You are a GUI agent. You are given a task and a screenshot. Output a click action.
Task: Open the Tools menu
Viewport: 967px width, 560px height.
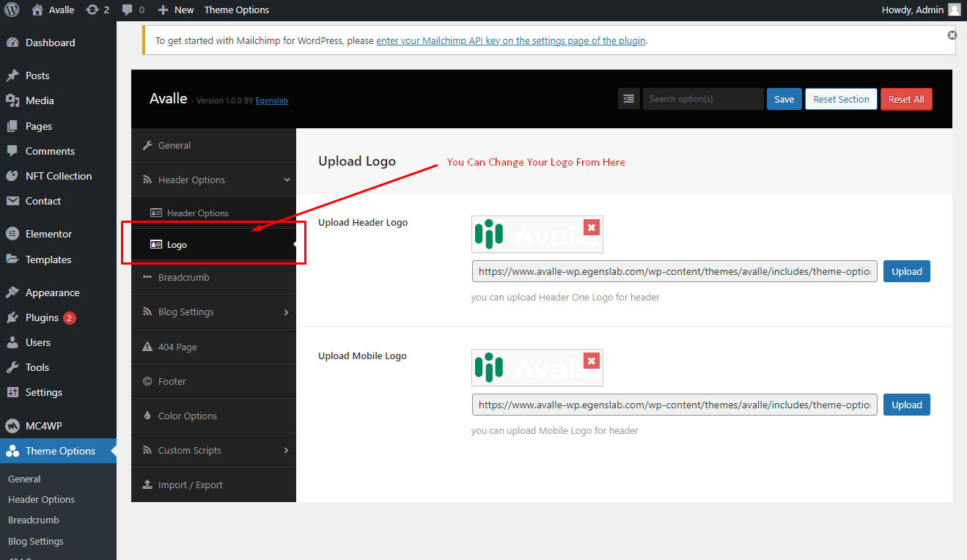coord(58,367)
